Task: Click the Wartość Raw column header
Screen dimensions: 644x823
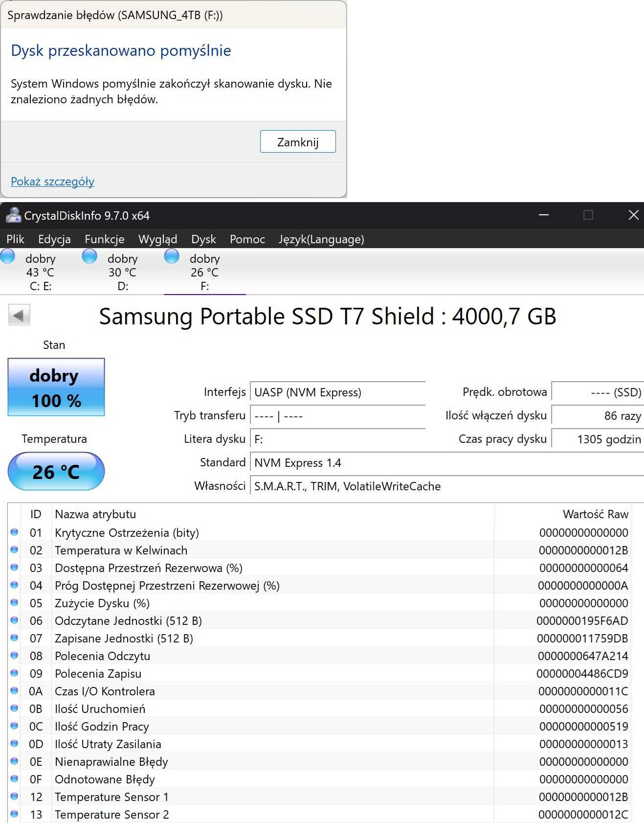Action: [x=562, y=514]
